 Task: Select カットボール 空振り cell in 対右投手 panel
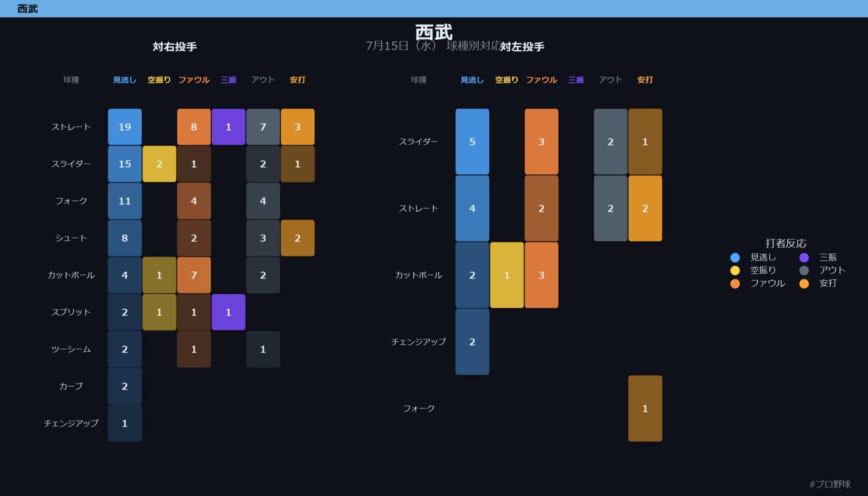159,275
